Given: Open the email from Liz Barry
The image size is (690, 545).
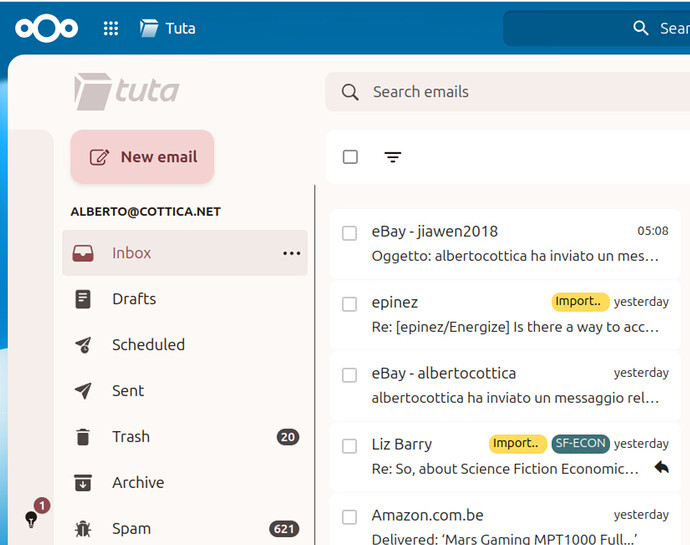Looking at the screenshot, I should pyautogui.click(x=505, y=457).
